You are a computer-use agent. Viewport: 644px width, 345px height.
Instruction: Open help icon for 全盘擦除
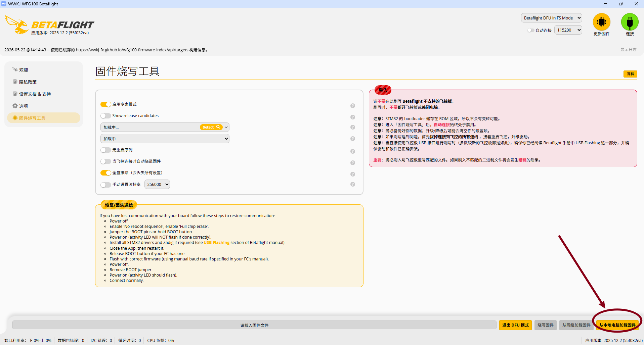(x=353, y=174)
